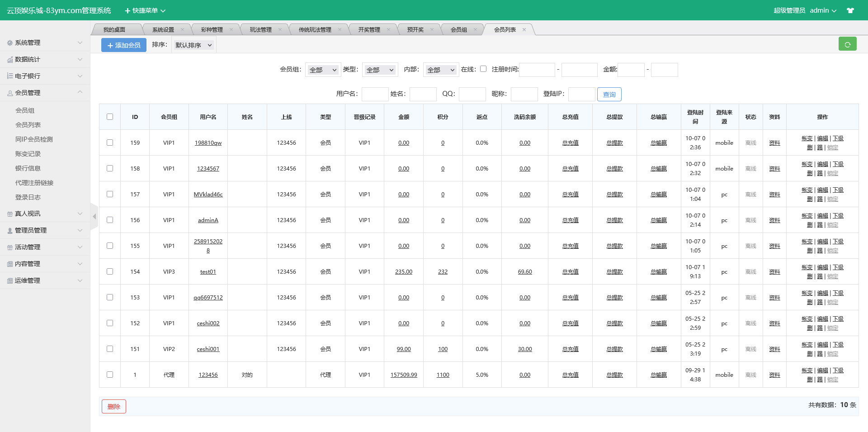Image resolution: width=868 pixels, height=432 pixels.
Task: Close the 预开奖 tab
Action: coord(432,29)
